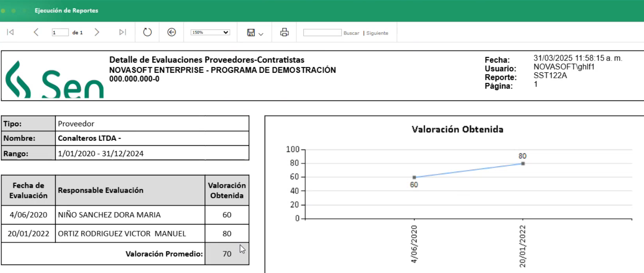Screen dimensions: 644x273
Task: Click the Fecha de Evaluación column header
Action: pos(28,190)
